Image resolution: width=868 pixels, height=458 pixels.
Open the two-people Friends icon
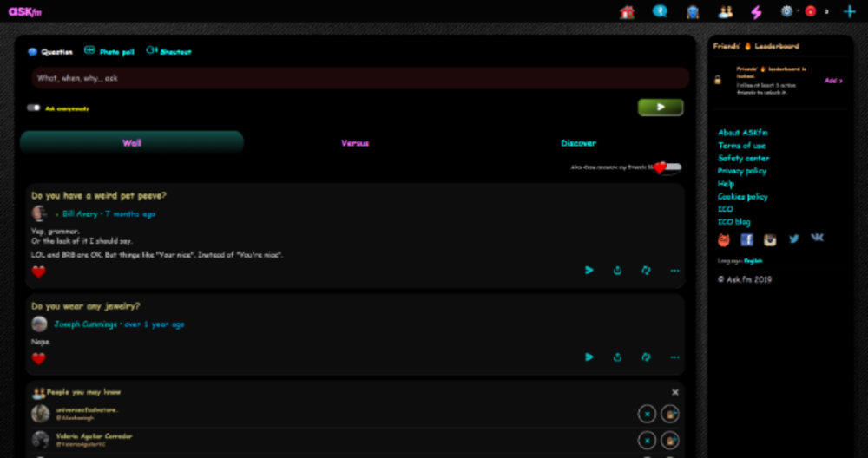tap(725, 11)
